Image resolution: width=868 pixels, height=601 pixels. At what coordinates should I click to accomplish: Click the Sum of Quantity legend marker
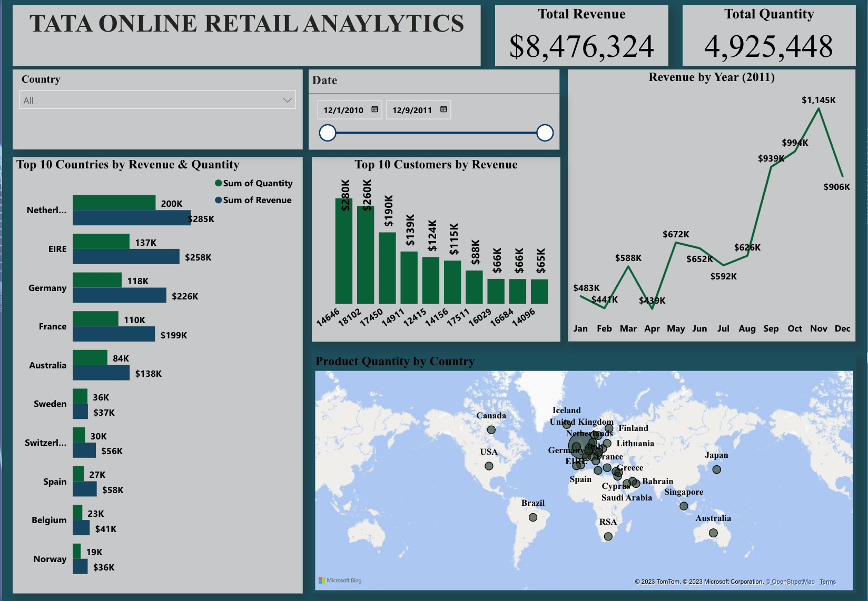tap(218, 183)
